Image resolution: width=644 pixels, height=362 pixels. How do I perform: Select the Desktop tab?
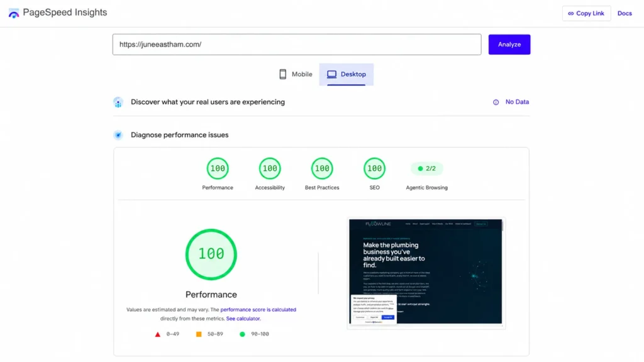347,74
